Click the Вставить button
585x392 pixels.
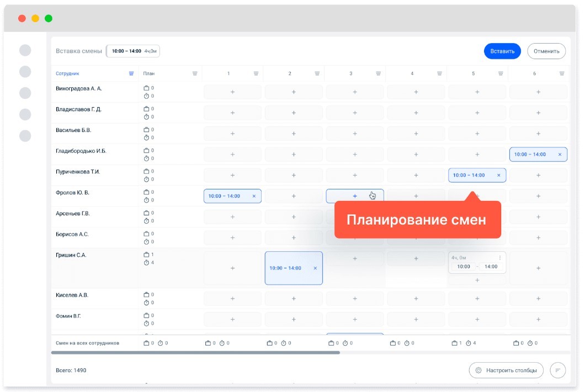pyautogui.click(x=502, y=51)
